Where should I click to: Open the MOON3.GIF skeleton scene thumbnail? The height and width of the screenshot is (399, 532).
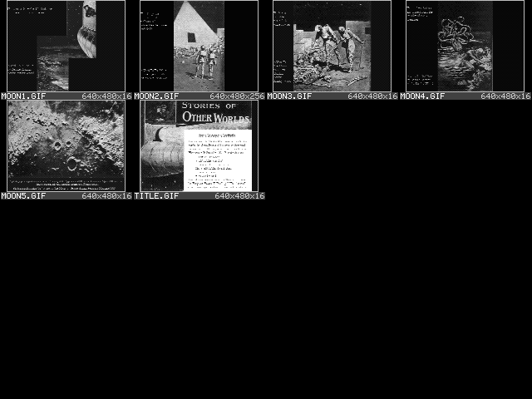pyautogui.click(x=332, y=46)
